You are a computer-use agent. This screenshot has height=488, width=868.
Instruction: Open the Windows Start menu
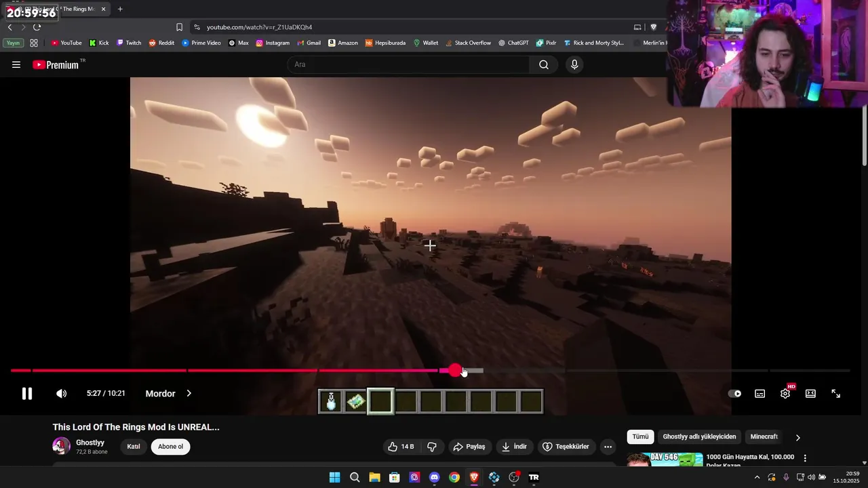coord(334,477)
